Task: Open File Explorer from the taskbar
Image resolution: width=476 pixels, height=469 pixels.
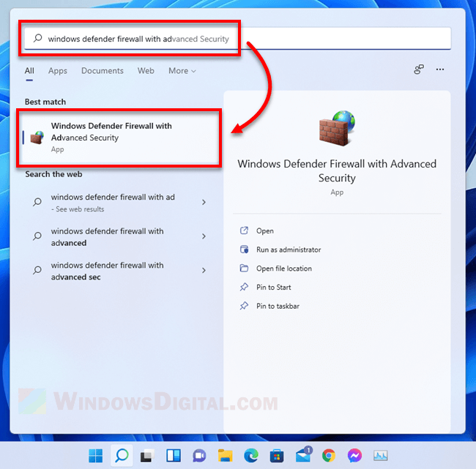Action: click(x=225, y=456)
